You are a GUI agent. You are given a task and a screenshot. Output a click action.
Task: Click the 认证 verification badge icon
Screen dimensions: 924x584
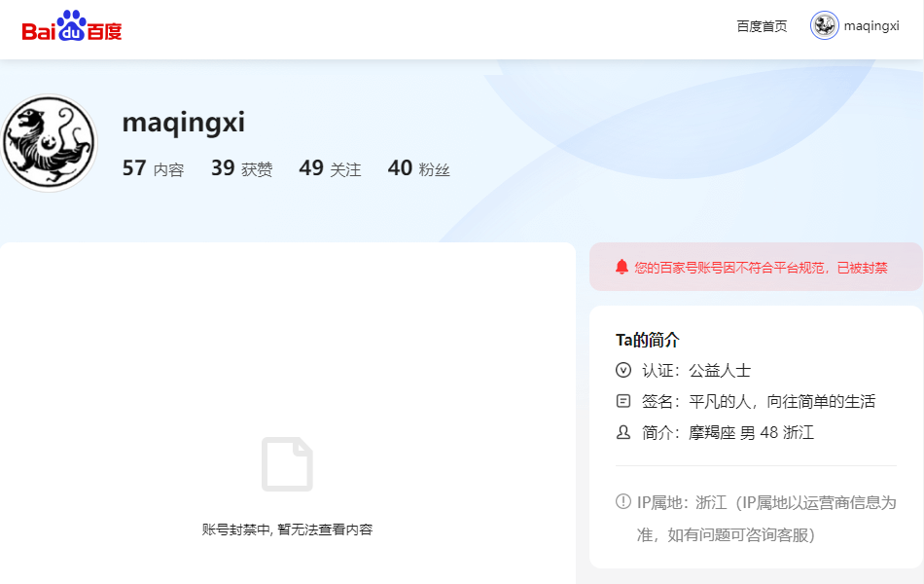623,370
